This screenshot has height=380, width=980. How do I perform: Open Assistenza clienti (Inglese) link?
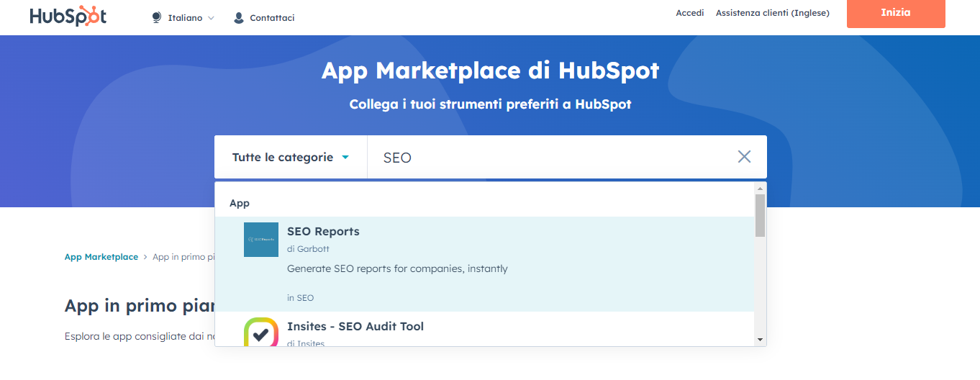point(773,13)
